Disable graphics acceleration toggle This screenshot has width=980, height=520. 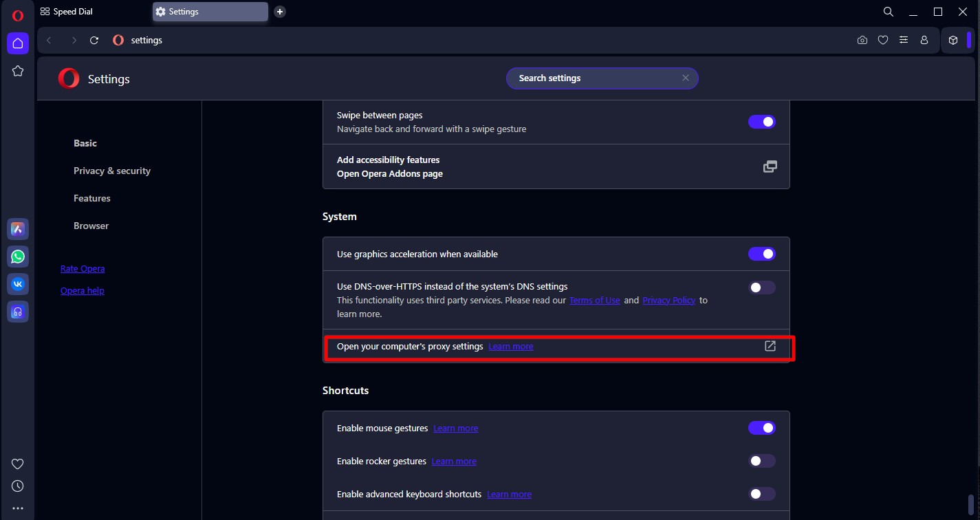tap(761, 254)
